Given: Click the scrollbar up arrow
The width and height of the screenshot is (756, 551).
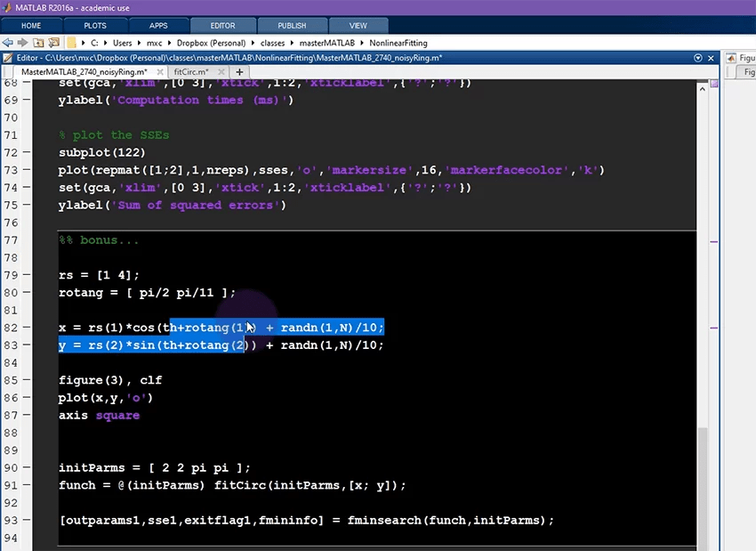Looking at the screenshot, I should (x=702, y=89).
